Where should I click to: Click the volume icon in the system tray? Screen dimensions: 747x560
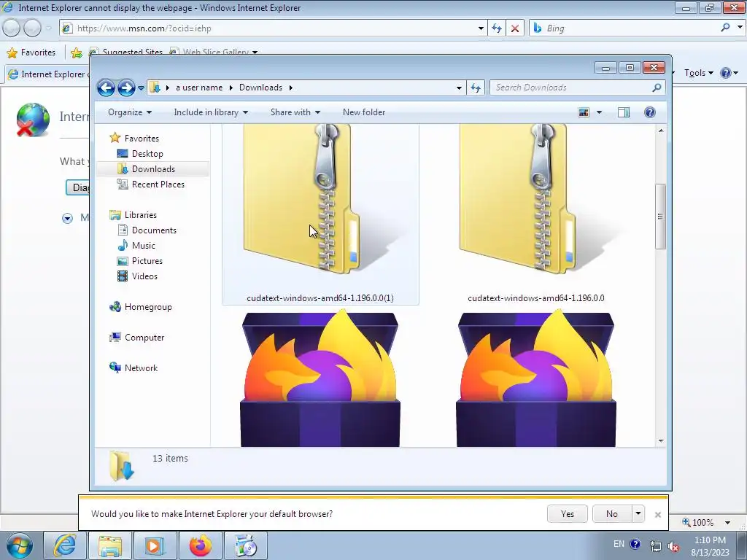pos(673,546)
